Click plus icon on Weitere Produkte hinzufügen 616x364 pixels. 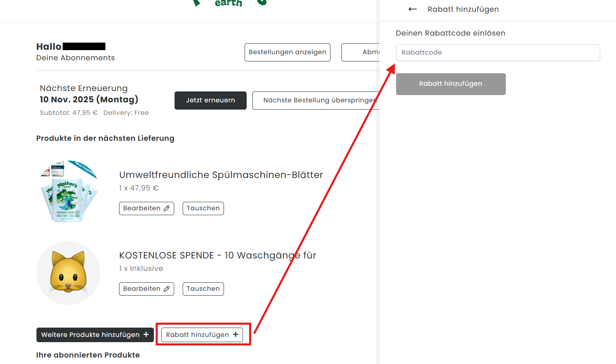click(146, 334)
